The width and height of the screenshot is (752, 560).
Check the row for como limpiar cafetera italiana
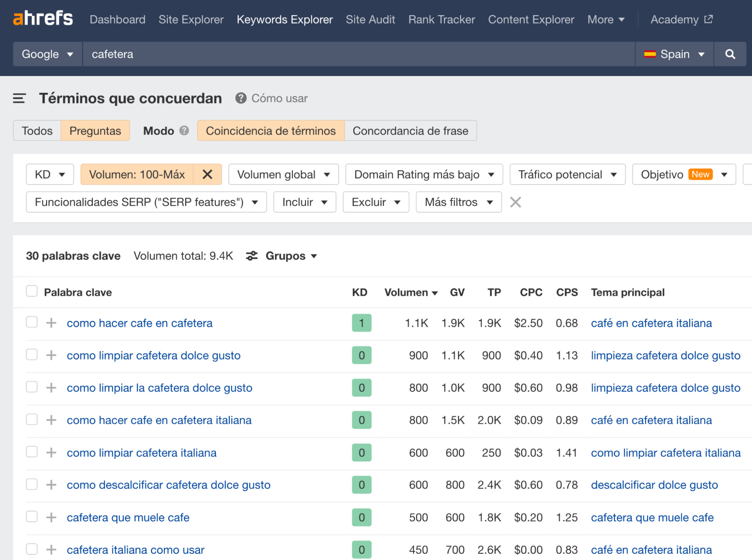click(32, 452)
